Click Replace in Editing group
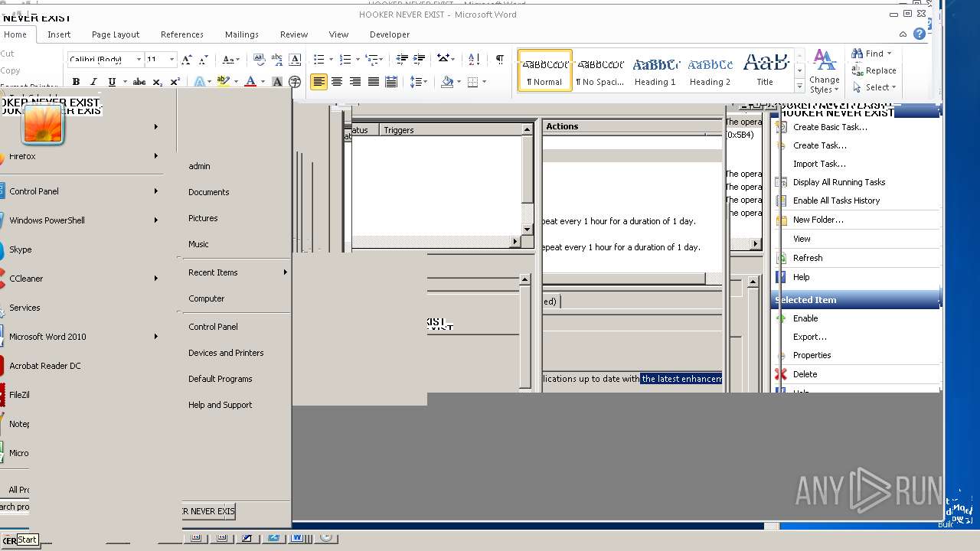This screenshot has width=980, height=551. click(x=874, y=70)
